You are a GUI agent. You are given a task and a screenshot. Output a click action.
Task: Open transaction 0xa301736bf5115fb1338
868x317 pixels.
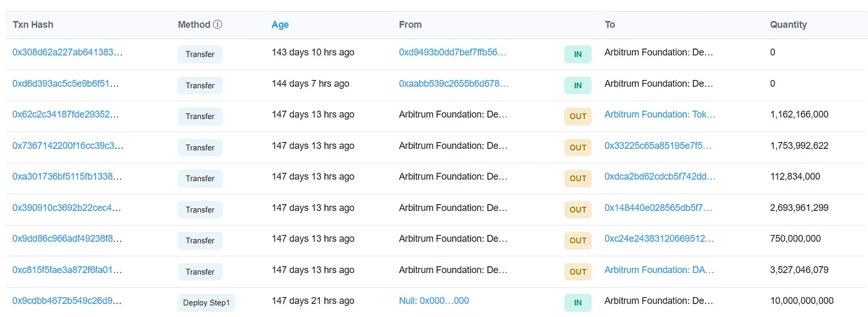coord(67,177)
